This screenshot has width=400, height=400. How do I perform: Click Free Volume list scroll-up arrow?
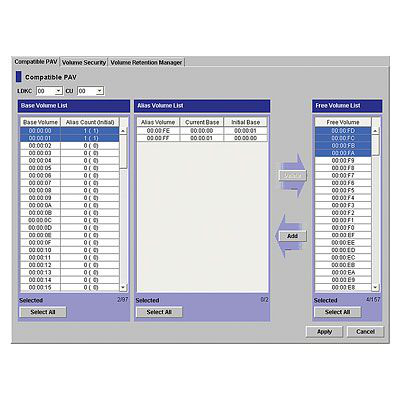tap(376, 131)
